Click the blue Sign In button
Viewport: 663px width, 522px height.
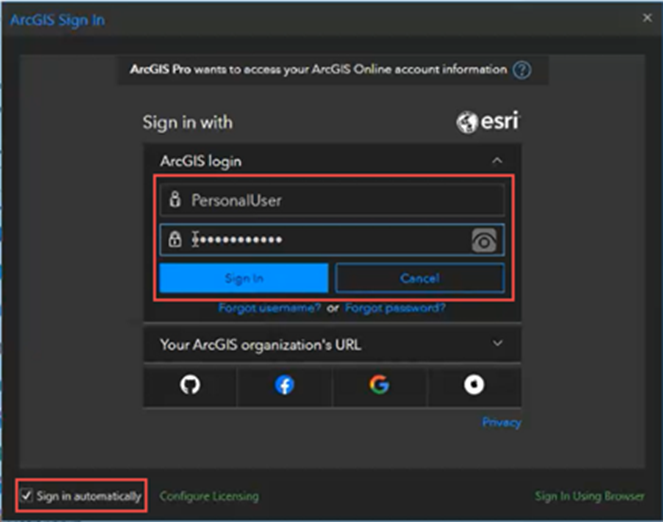click(x=244, y=278)
